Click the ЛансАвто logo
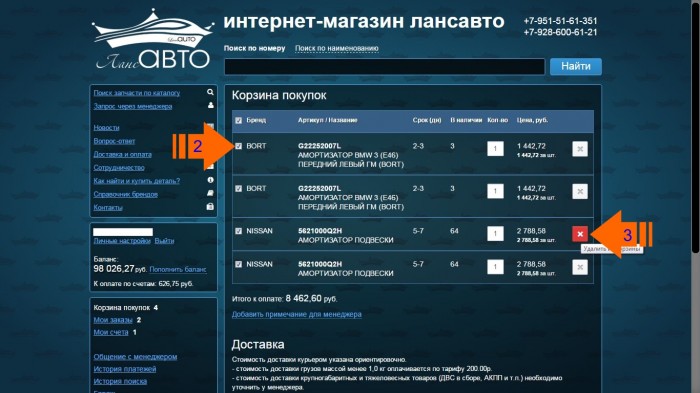The image size is (700, 393). pos(153,39)
